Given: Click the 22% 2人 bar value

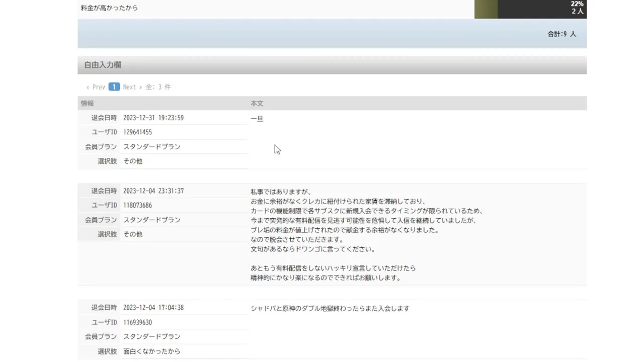Looking at the screenshot, I should pyautogui.click(x=577, y=8).
